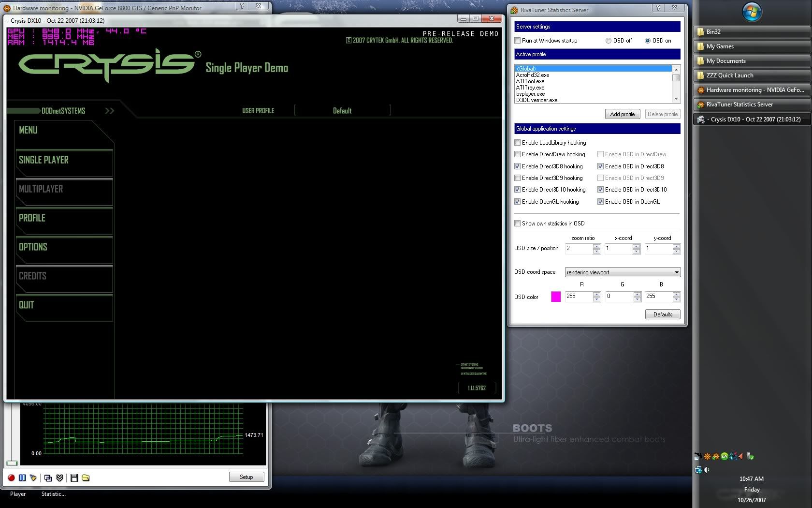
Task: Click Credits in Crysis menu
Action: 64,279
